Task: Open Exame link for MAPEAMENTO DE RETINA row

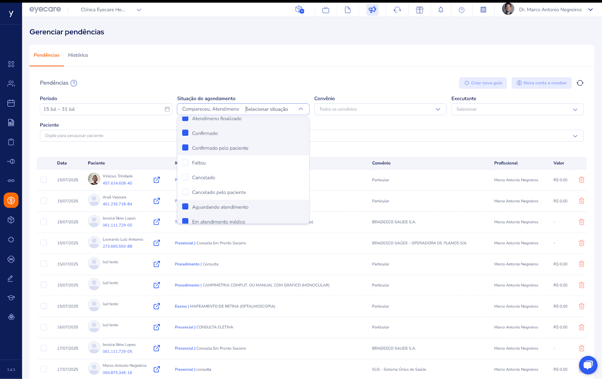Action: pyautogui.click(x=180, y=306)
